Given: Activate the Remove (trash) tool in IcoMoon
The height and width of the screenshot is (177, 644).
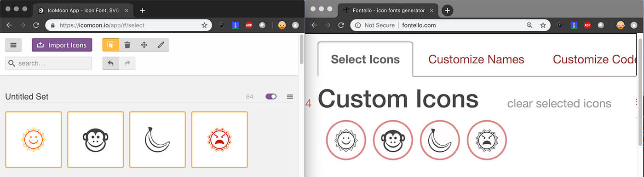Looking at the screenshot, I should [x=127, y=45].
